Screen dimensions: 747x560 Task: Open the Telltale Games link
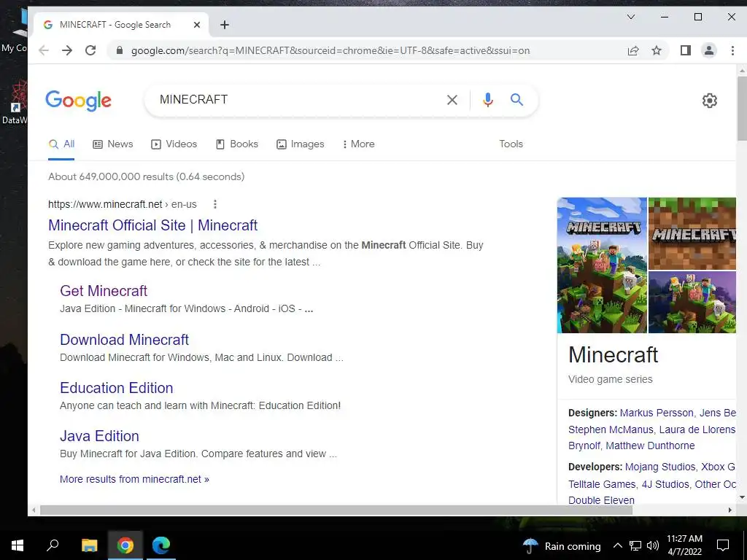[601, 484]
